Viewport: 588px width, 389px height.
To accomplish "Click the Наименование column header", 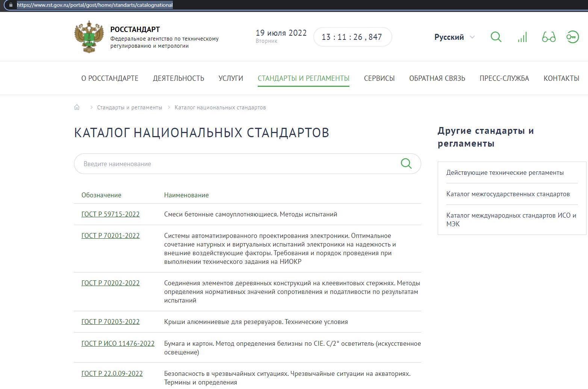I will click(x=186, y=195).
